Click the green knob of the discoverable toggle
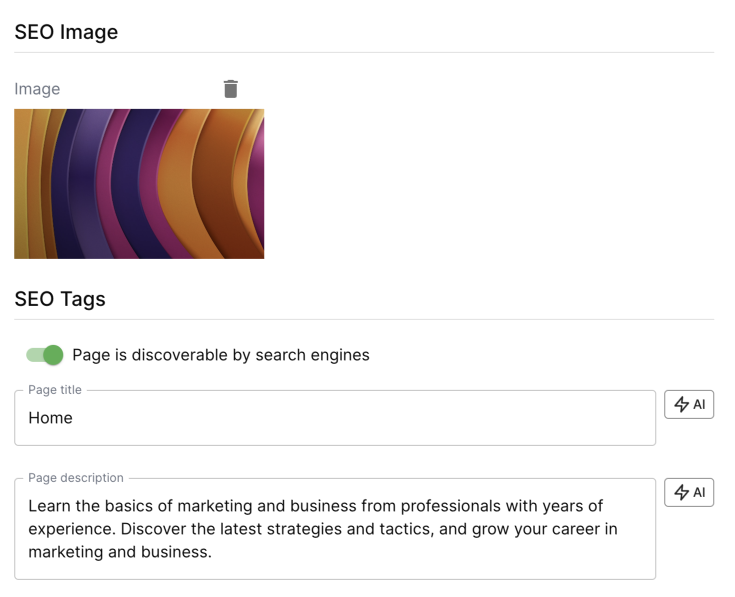The height and width of the screenshot is (597, 735). (x=53, y=355)
